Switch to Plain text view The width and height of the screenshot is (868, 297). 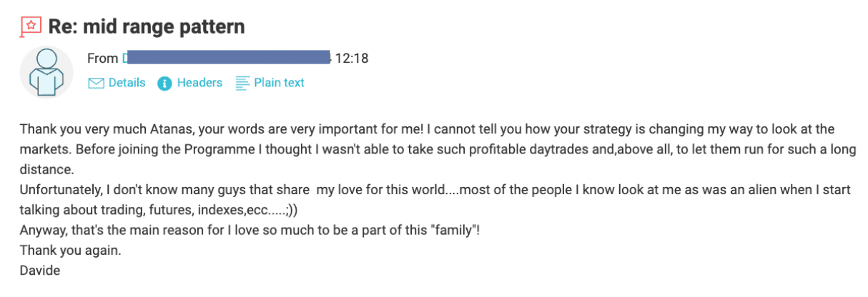[279, 83]
